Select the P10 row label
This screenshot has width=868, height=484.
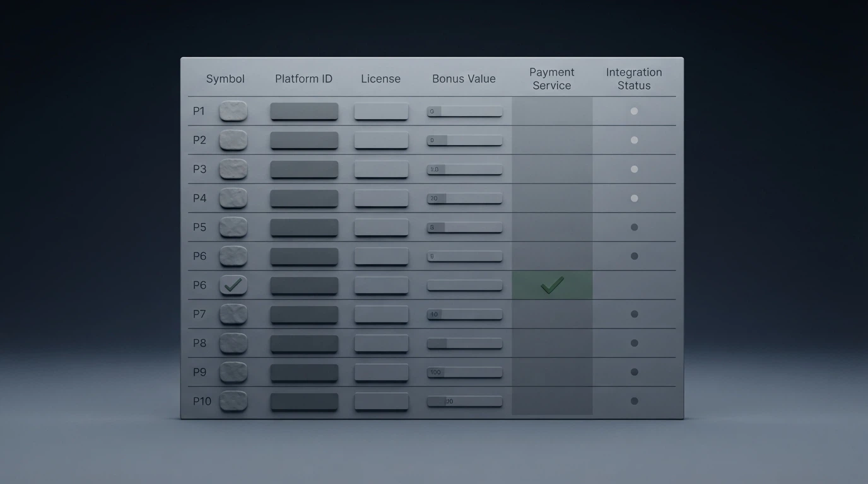(x=202, y=401)
